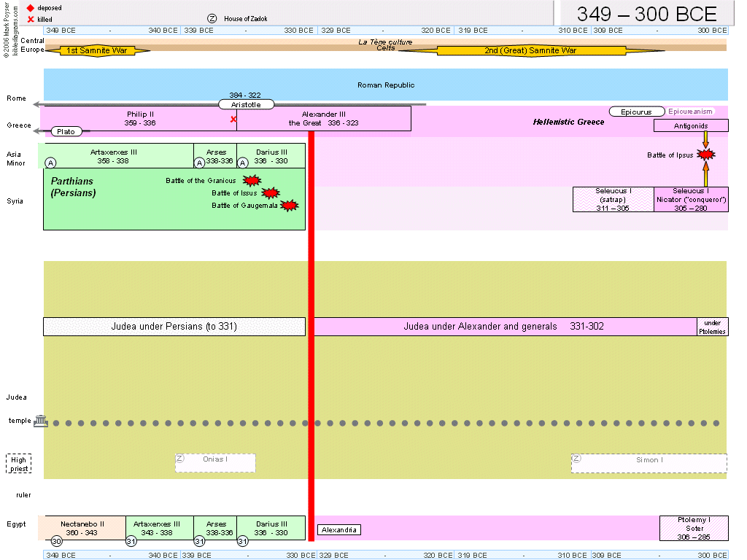Click the temple building icon
This screenshot has width=747, height=560.
click(41, 421)
